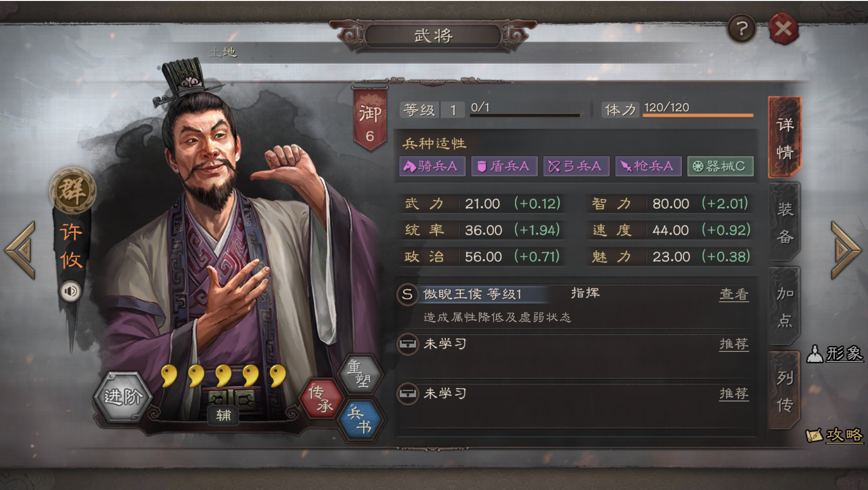The height and width of the screenshot is (490, 868).
Task: Switch to the 列传 side tab
Action: point(785,391)
